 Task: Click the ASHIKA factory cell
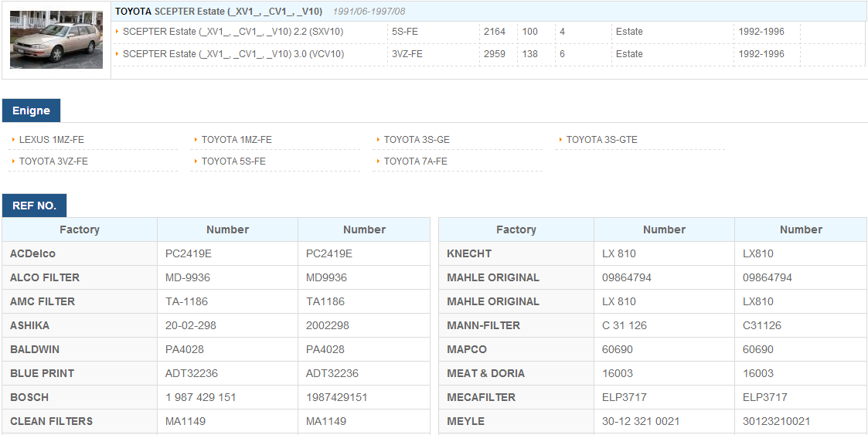coord(80,325)
